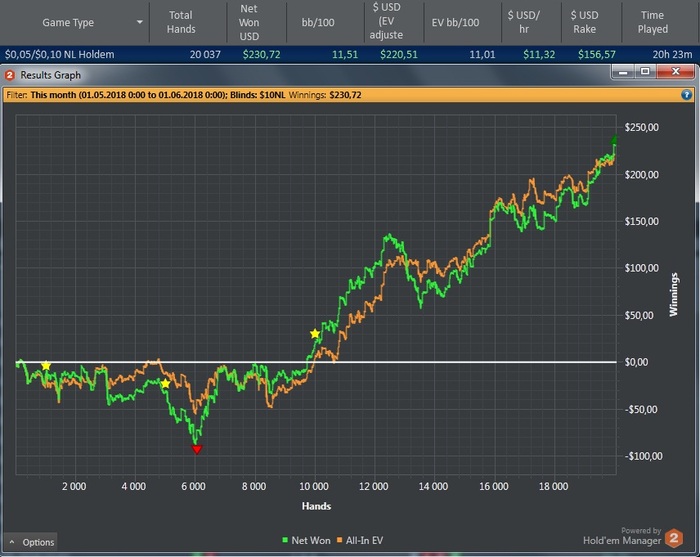The image size is (700, 557).
Task: Click the 11,01 EV bb/100 cell
Action: [482, 54]
